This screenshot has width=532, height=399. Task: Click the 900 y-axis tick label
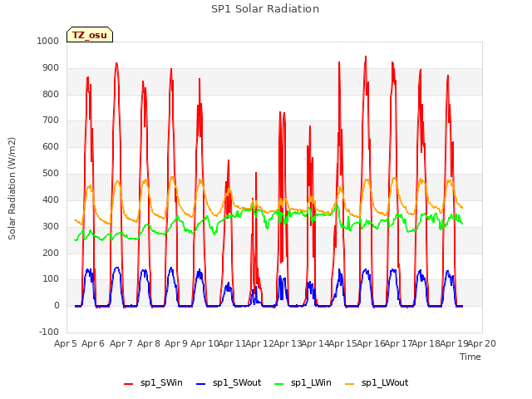(x=51, y=68)
